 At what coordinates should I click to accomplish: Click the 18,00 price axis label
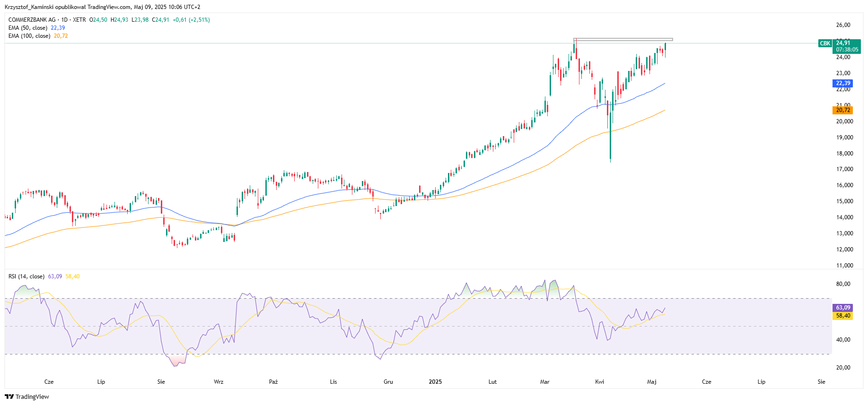coord(844,154)
